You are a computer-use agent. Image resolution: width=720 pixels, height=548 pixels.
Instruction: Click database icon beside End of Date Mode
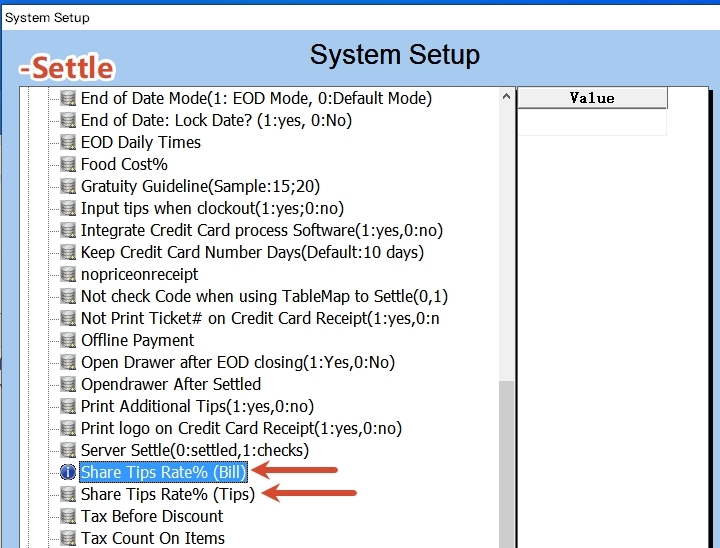(68, 98)
